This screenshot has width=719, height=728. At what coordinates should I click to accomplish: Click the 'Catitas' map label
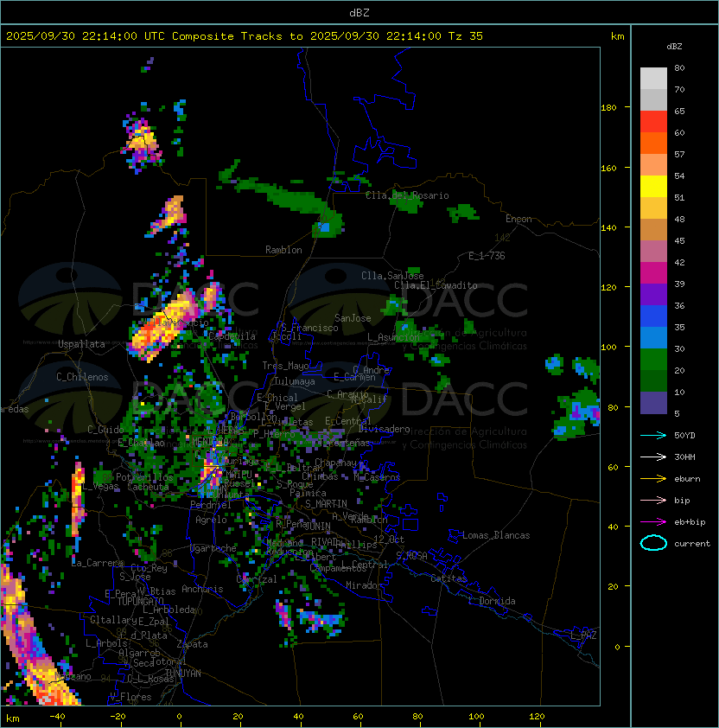click(x=449, y=578)
